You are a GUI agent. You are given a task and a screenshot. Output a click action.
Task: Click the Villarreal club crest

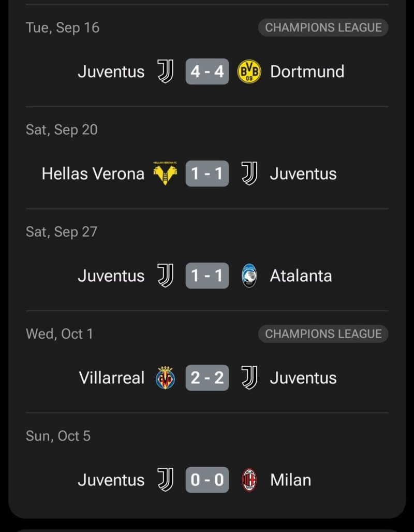(165, 378)
